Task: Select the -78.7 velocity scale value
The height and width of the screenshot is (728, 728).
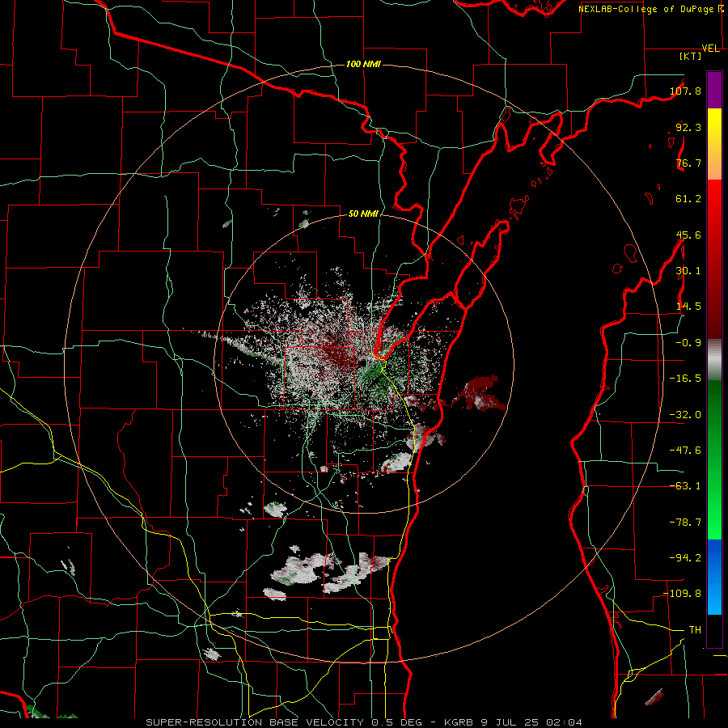Action: [685, 523]
